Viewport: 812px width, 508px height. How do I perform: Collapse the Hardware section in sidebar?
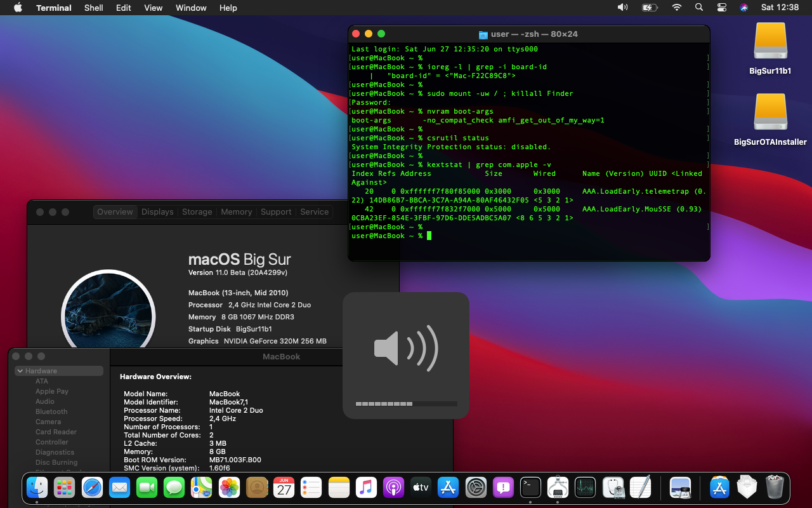coord(20,371)
